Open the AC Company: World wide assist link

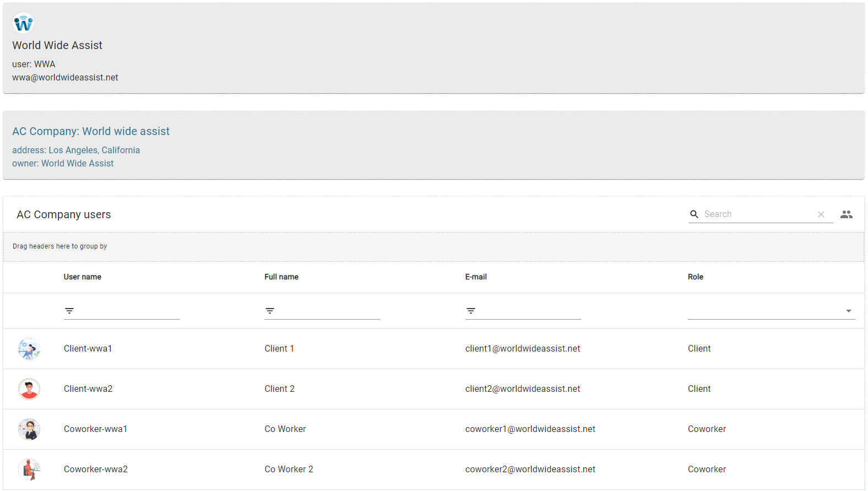click(x=91, y=131)
